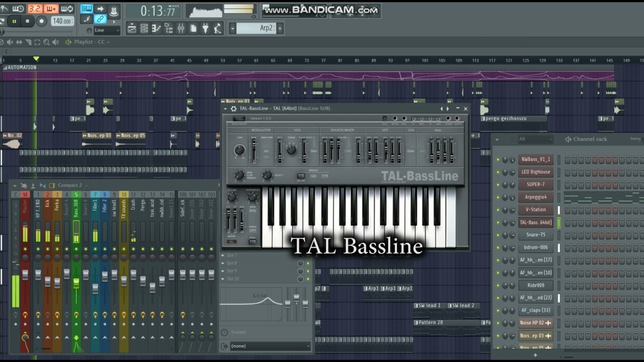Click the mixer multi-touch control icon

(x=24, y=186)
